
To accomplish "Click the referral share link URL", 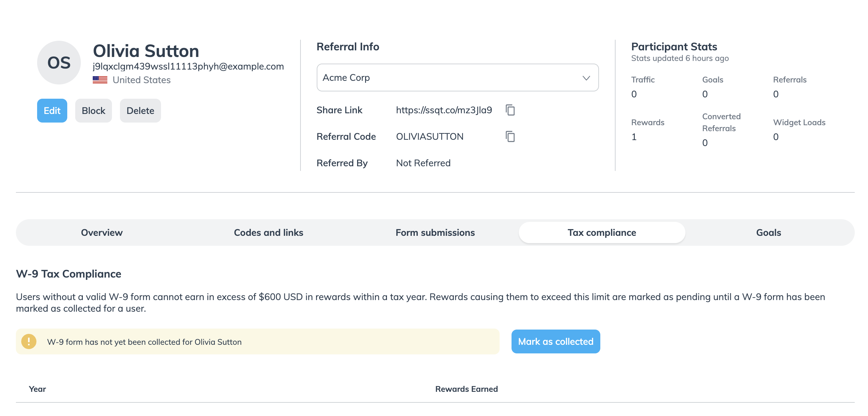I will click(x=443, y=110).
